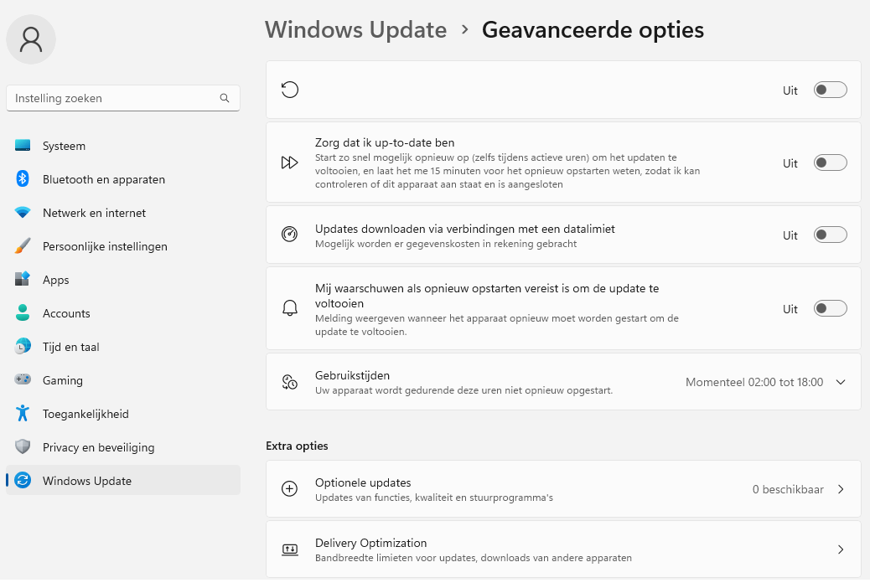The width and height of the screenshot is (870, 588).
Task: Open Apps settings in sidebar
Action: click(x=56, y=280)
